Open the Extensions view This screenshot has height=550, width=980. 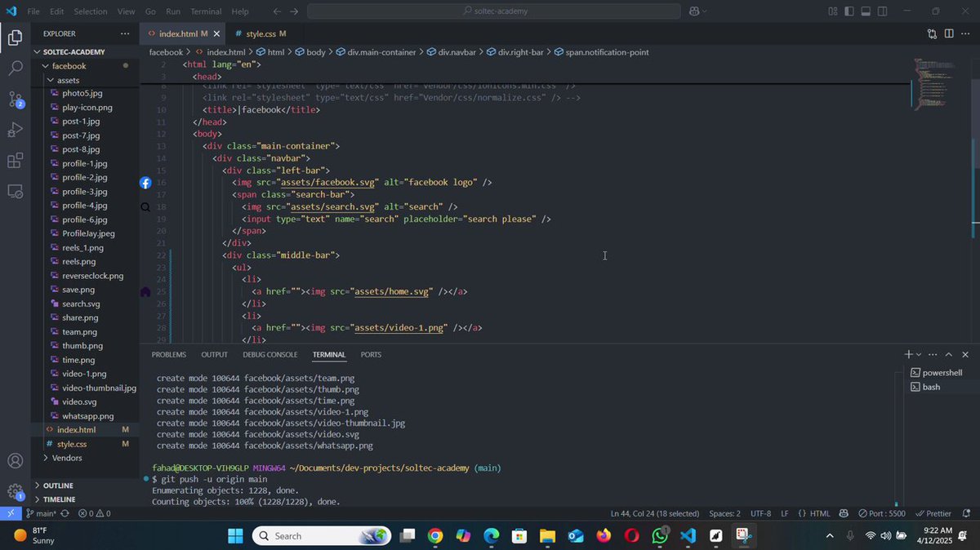15,161
